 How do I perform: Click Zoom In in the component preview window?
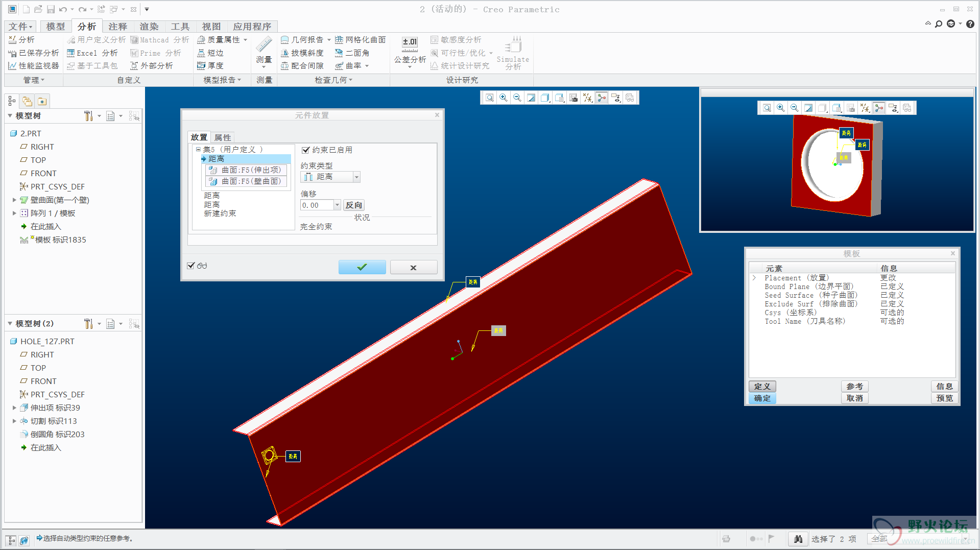coord(780,108)
